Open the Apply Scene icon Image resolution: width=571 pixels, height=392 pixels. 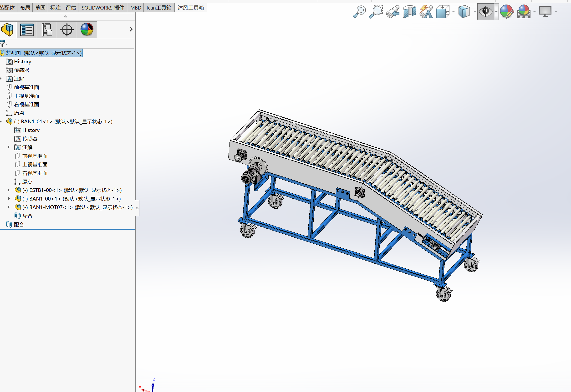(524, 11)
